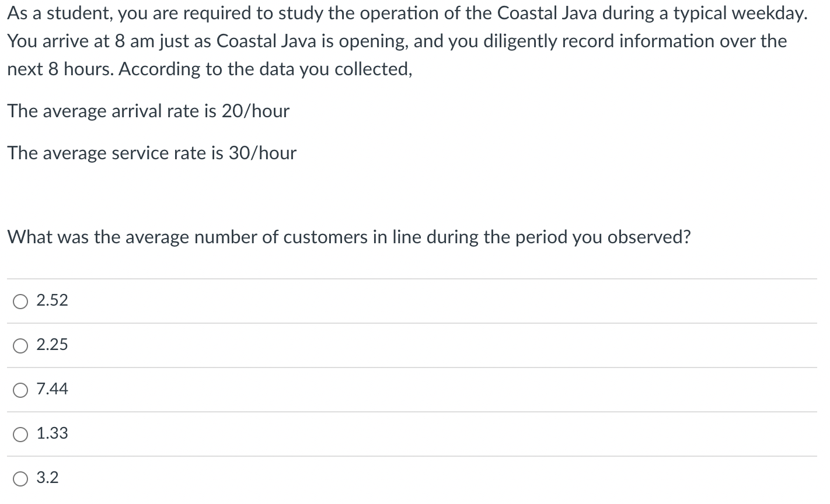830x504 pixels.
Task: Click the words "typical weekday"
Action: point(740,13)
